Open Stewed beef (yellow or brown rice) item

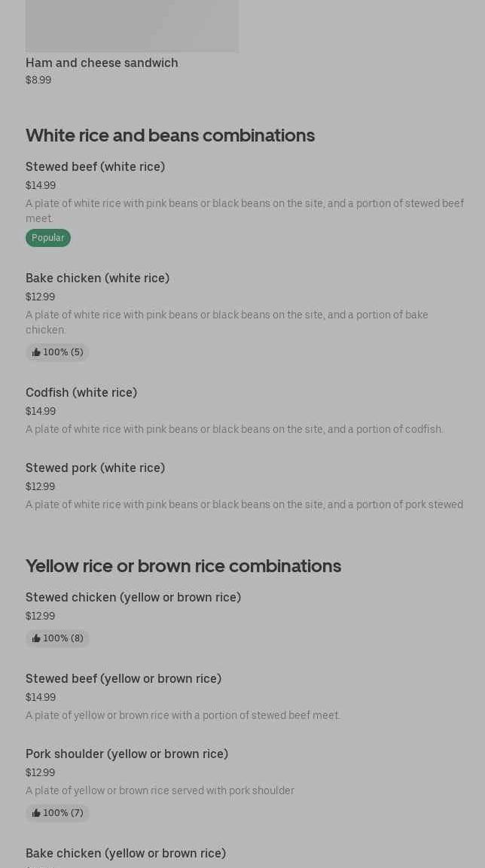pos(124,679)
